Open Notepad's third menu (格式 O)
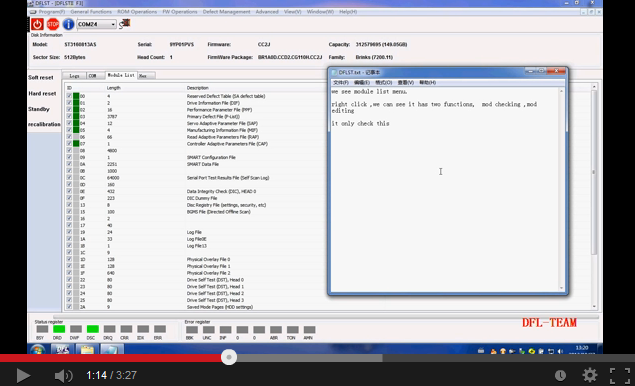The image size is (635, 386). pyautogui.click(x=383, y=83)
